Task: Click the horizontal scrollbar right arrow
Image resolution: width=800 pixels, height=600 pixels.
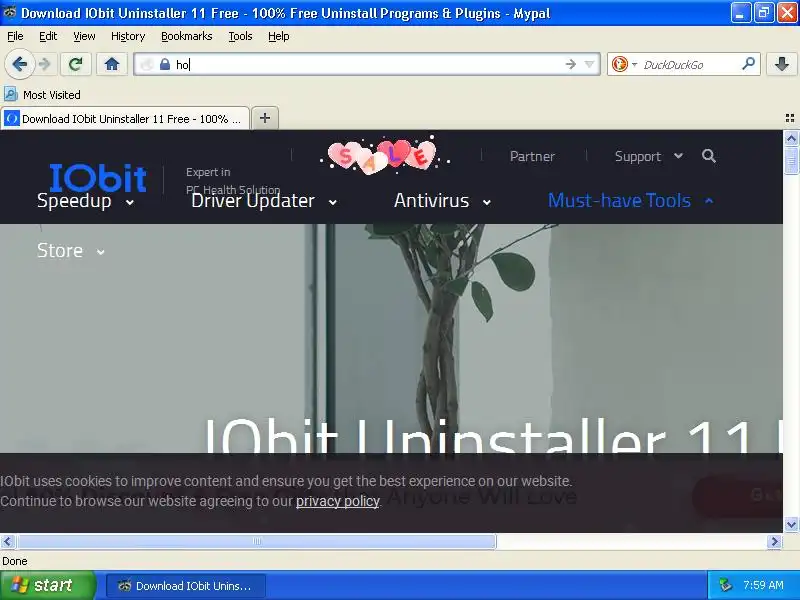Action: click(774, 541)
